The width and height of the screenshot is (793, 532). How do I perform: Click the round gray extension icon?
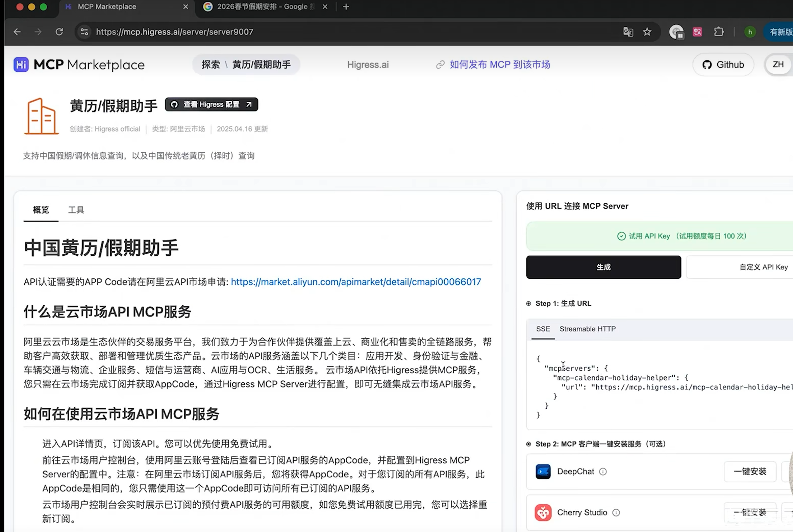[676, 32]
